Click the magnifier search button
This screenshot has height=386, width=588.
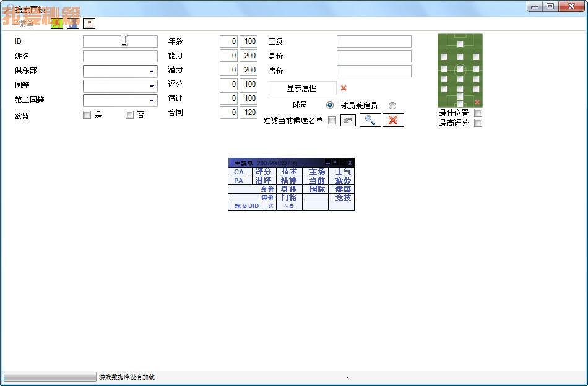[370, 120]
